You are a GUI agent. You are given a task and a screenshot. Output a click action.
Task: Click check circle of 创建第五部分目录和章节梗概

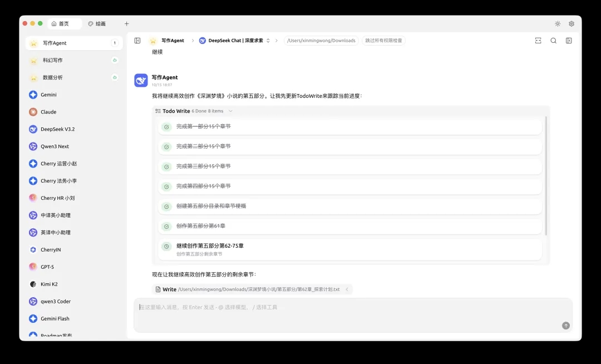(x=166, y=206)
